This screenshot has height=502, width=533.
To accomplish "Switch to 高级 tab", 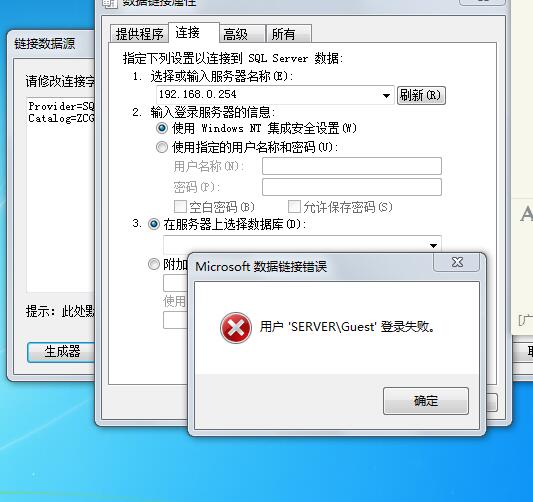I will pyautogui.click(x=242, y=34).
